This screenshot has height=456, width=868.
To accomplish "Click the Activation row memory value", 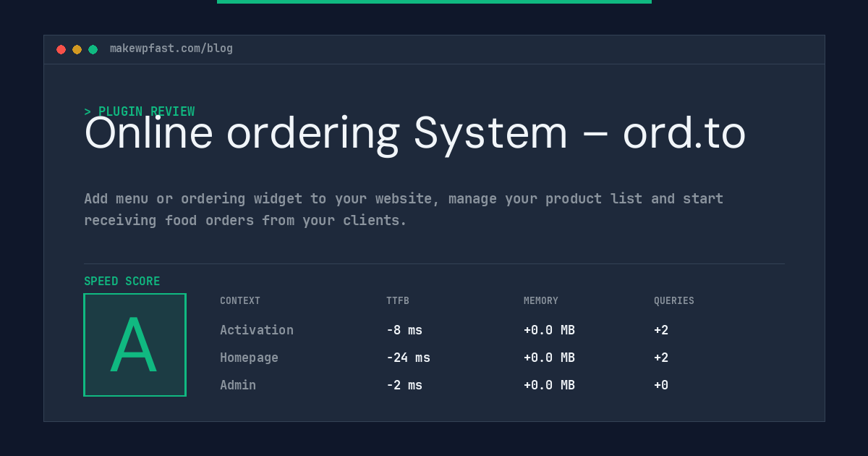I will coord(549,330).
